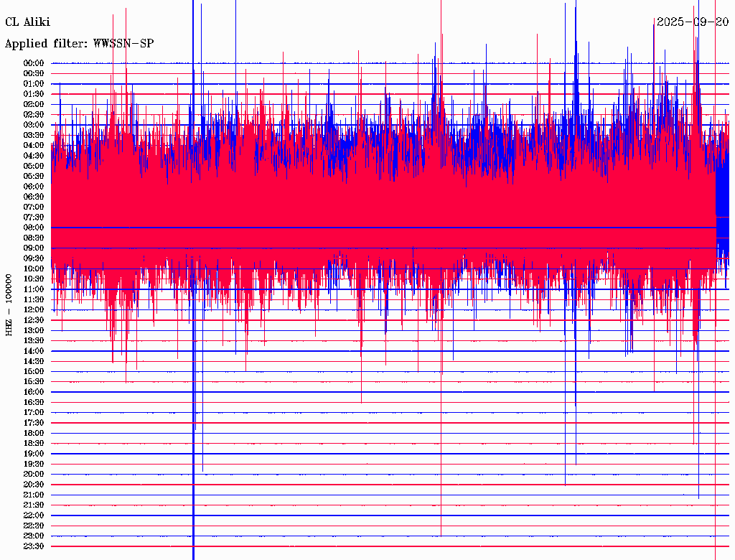The height and width of the screenshot is (560, 735).
Task: Click the 20:00 time label
Action: pyautogui.click(x=34, y=475)
